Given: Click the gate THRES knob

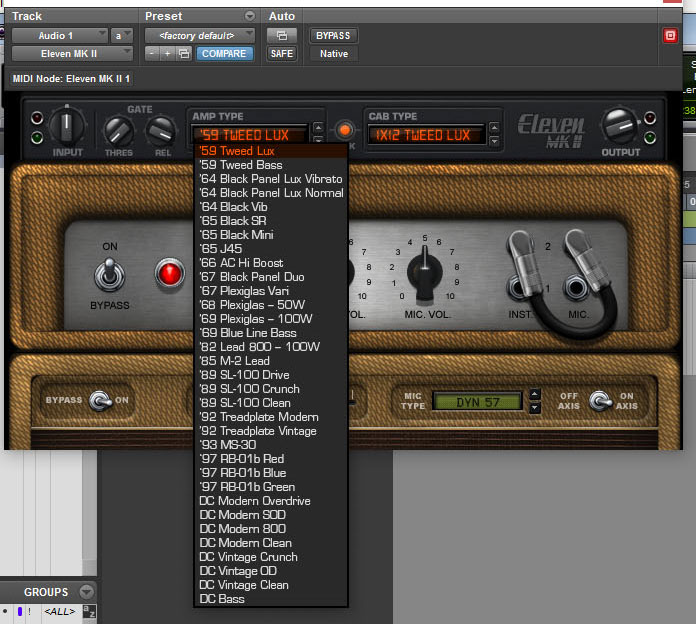Looking at the screenshot, I should [x=119, y=131].
